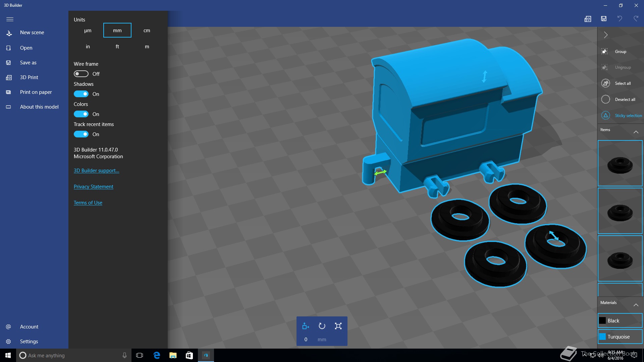
Task: Select the m unit option
Action: coord(147,47)
